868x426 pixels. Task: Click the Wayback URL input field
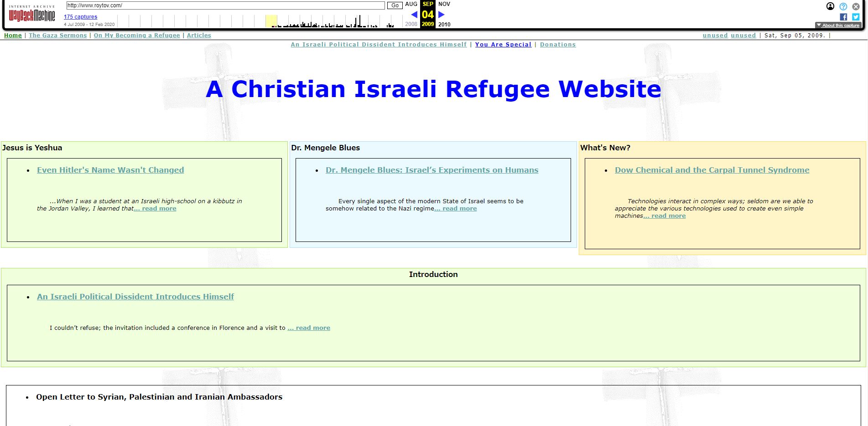[x=225, y=5]
